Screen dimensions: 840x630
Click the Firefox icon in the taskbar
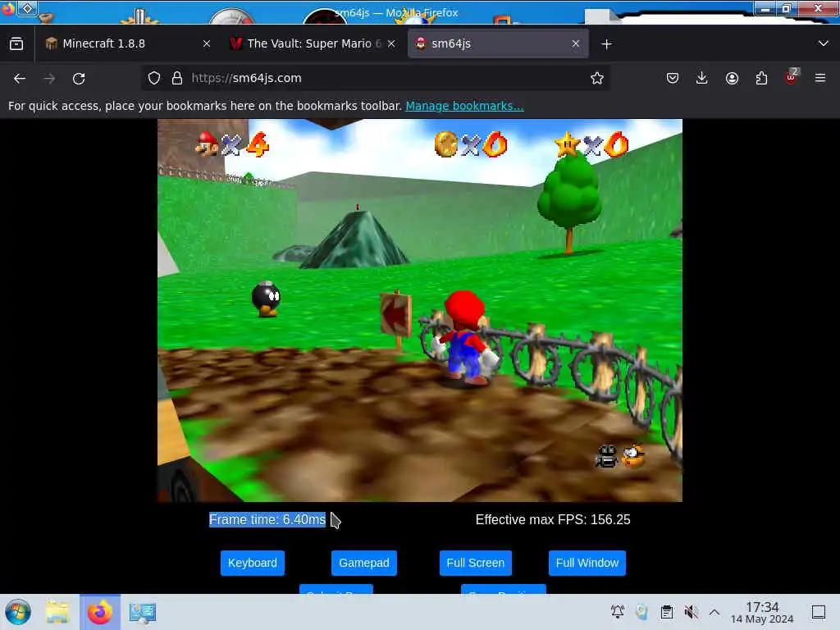tap(100, 612)
